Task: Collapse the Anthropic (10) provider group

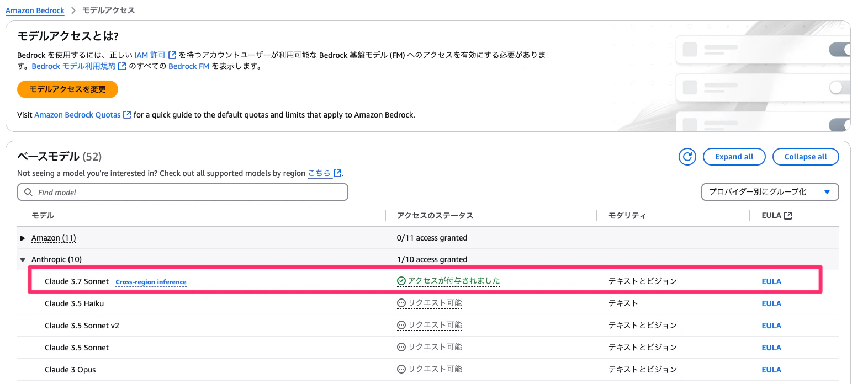Action: pyautogui.click(x=23, y=259)
